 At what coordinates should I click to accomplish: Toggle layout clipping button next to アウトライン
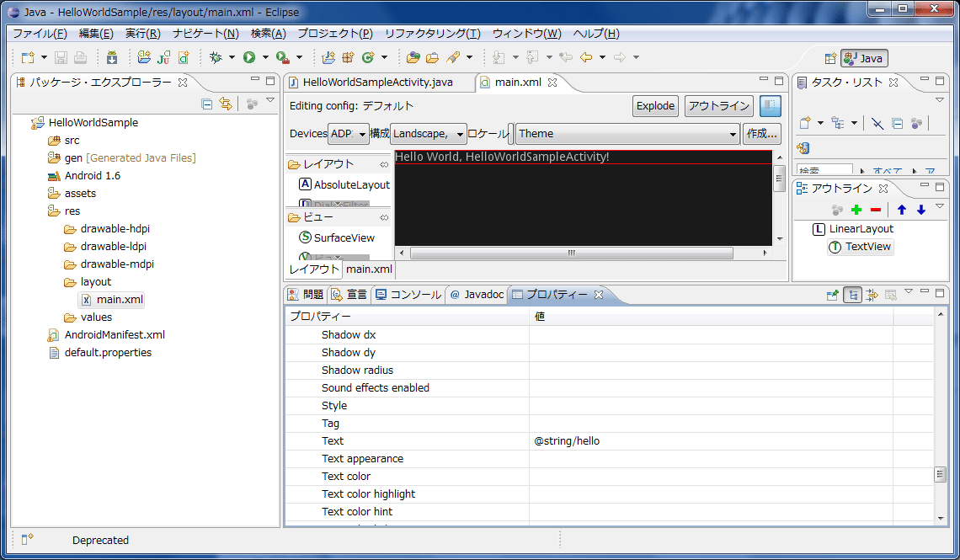(771, 106)
